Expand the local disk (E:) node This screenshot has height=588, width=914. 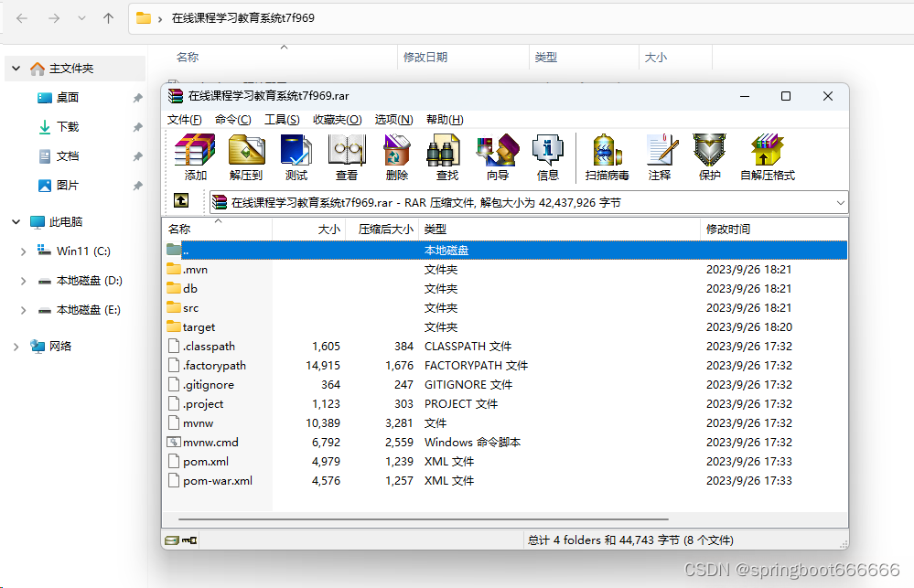[23, 310]
